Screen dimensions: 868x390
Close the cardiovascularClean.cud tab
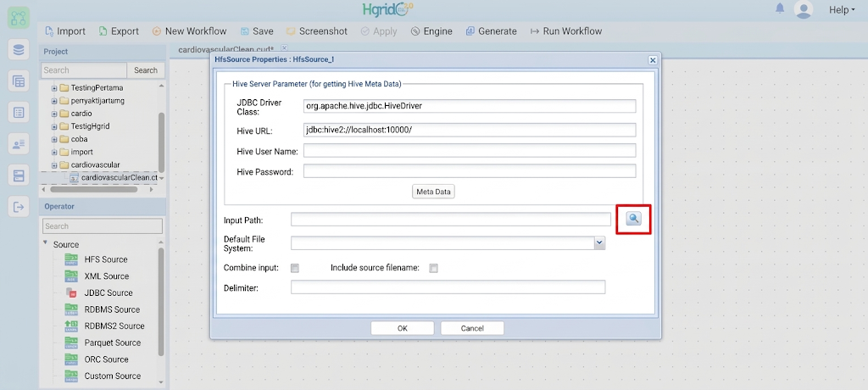[x=285, y=47]
